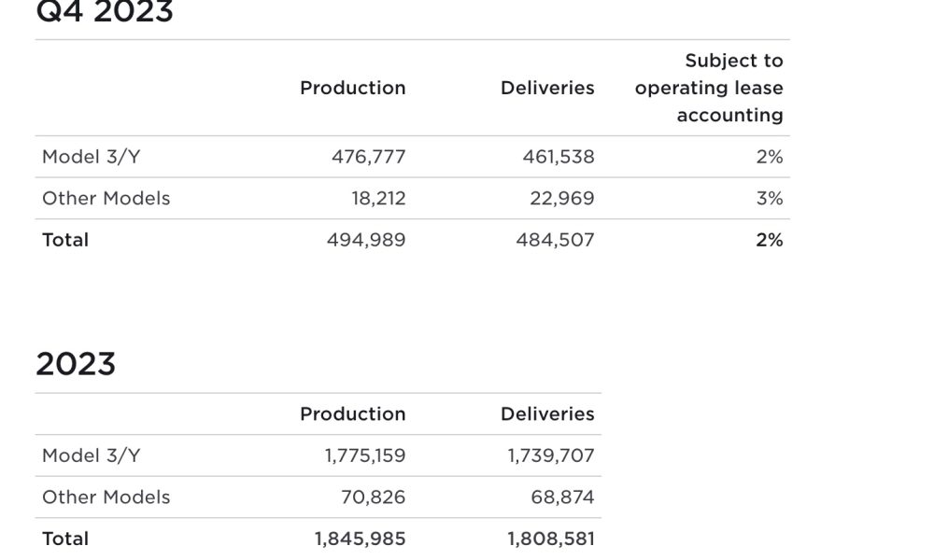Select "Other Models" row label in Q4 2023 table

[x=106, y=199]
